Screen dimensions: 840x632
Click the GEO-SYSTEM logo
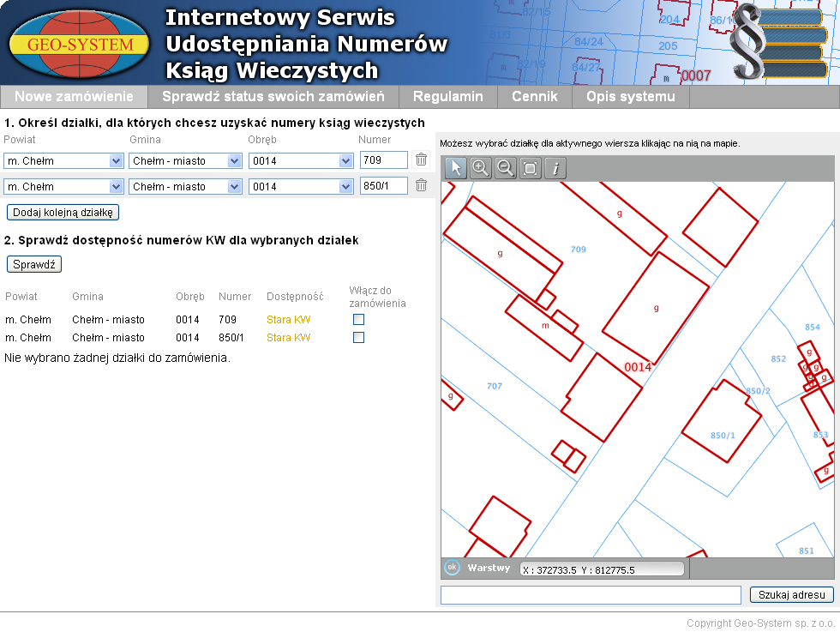pos(79,44)
